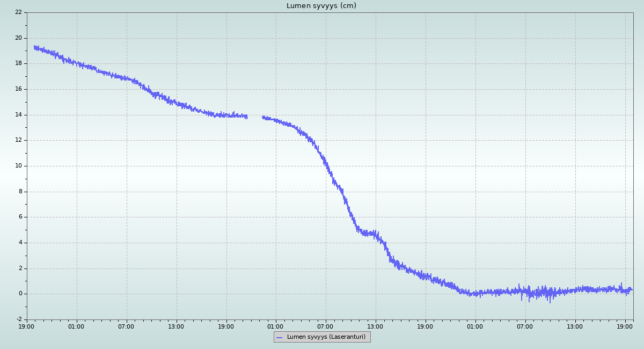Click the rightmost 19:00 x-axis label
Viewport: 644px width, 349px height.
pyautogui.click(x=625, y=326)
